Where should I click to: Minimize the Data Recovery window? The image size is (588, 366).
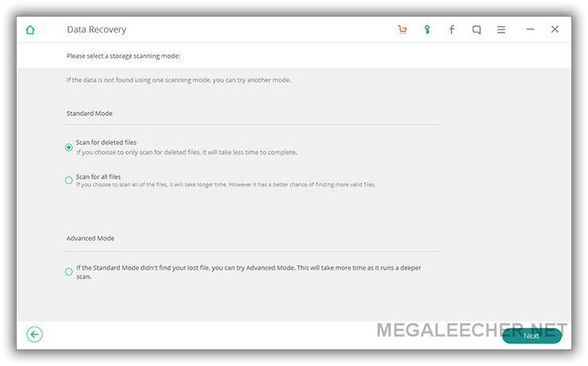pos(530,29)
